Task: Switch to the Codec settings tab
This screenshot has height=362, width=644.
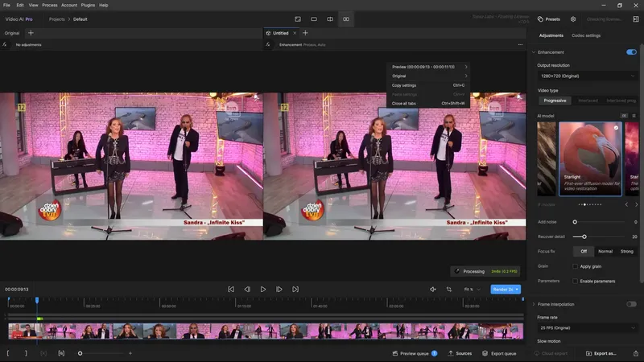Action: (x=586, y=35)
